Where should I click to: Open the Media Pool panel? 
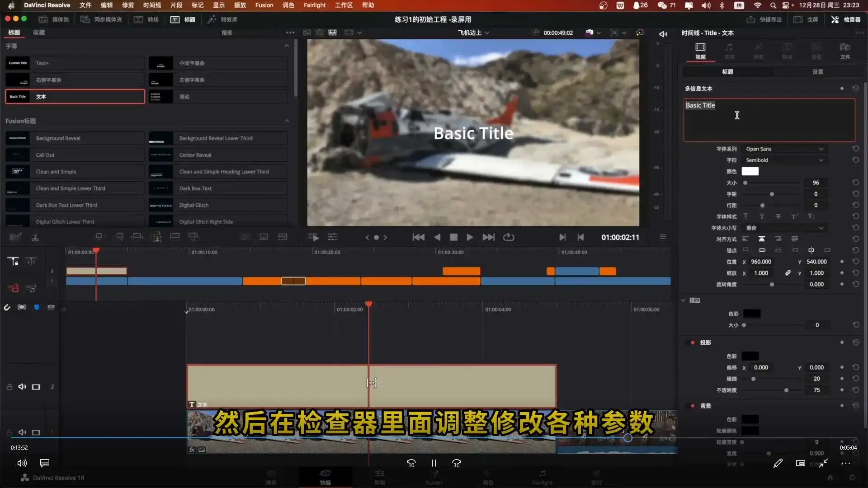tap(54, 19)
